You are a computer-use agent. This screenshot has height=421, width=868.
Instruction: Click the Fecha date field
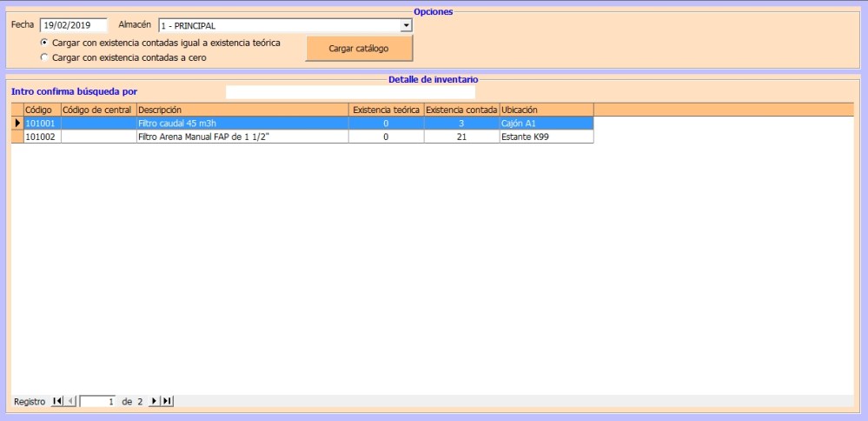pos(73,25)
